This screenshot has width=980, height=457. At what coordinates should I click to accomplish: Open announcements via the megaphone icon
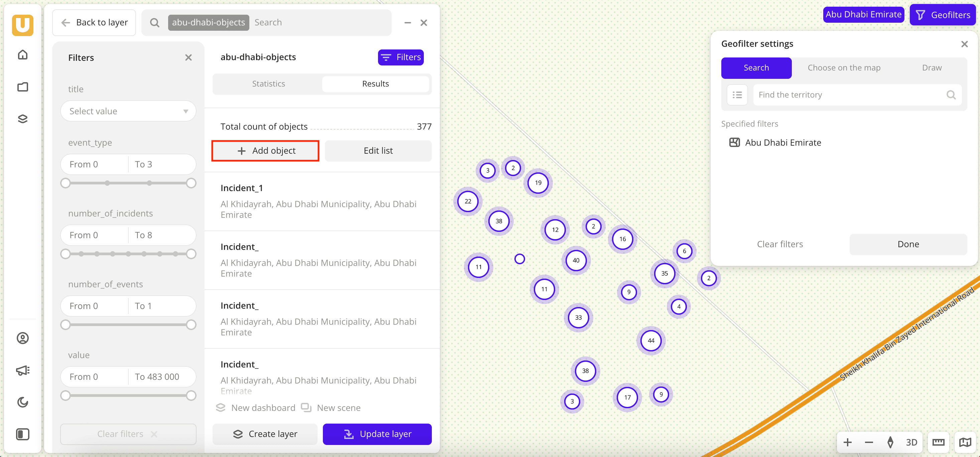tap(22, 370)
